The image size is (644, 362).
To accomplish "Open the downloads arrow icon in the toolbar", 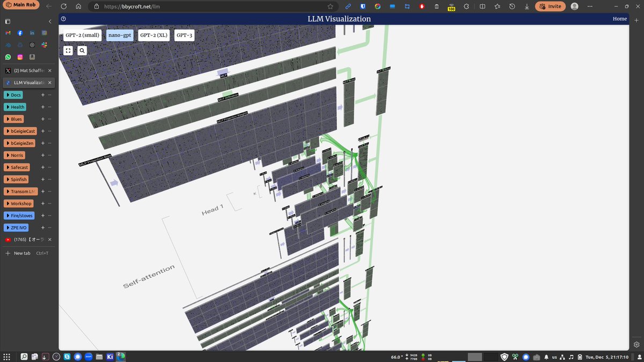I will (526, 6).
